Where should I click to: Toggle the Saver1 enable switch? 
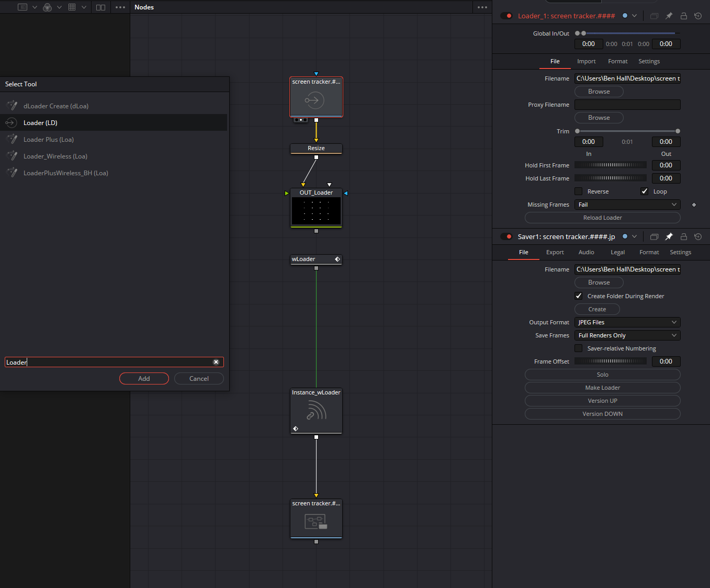pyautogui.click(x=506, y=237)
